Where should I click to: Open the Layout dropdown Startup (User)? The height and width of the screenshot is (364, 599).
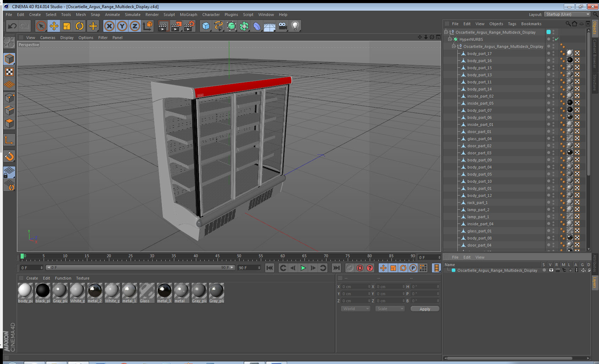[x=568, y=14]
